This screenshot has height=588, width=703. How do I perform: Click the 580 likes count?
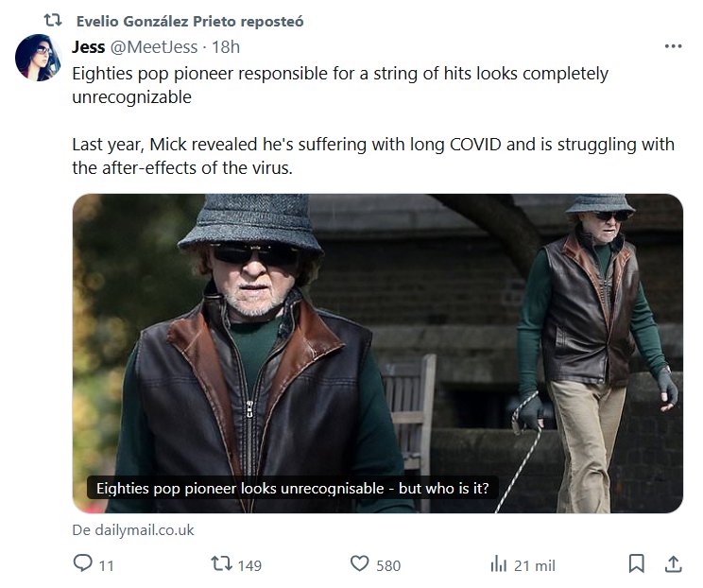388,565
